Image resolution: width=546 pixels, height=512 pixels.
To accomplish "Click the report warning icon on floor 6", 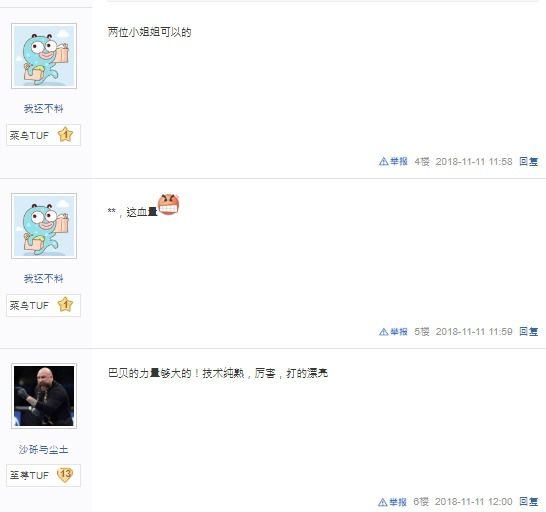I will coord(382,502).
